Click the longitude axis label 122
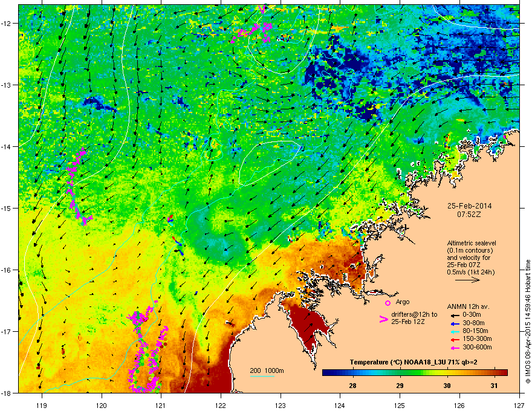The width and height of the screenshot is (532, 411). (x=221, y=405)
